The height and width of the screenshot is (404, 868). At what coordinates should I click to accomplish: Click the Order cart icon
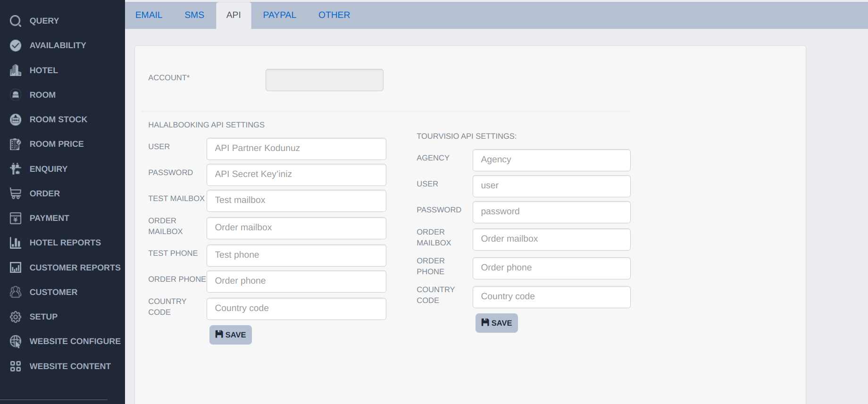(16, 194)
